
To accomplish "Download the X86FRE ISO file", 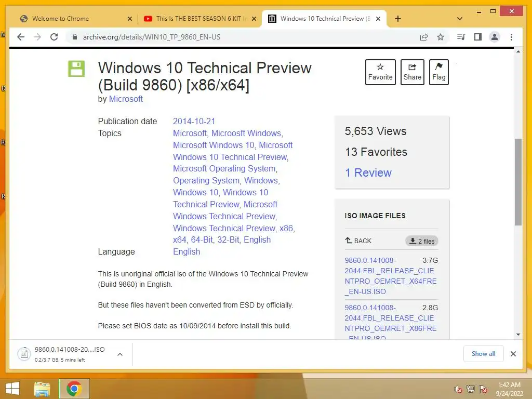I will [x=391, y=322].
